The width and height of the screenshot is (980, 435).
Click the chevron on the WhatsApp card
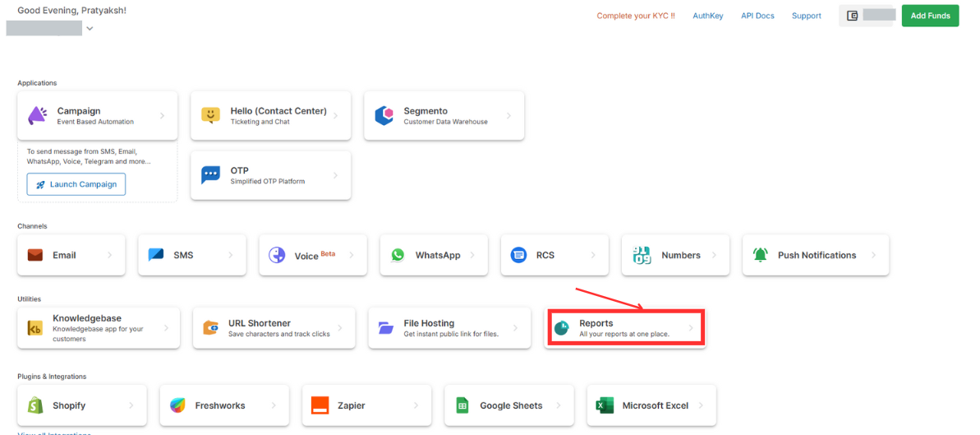click(x=472, y=256)
